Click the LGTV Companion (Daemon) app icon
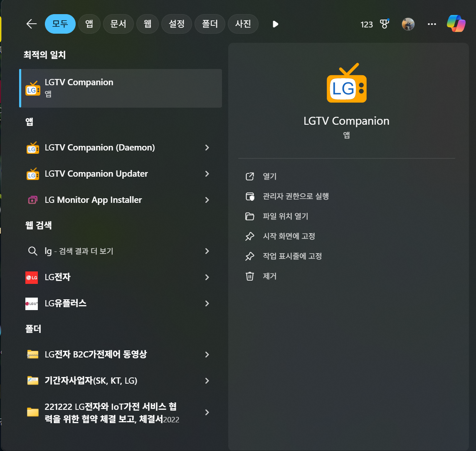 32,148
